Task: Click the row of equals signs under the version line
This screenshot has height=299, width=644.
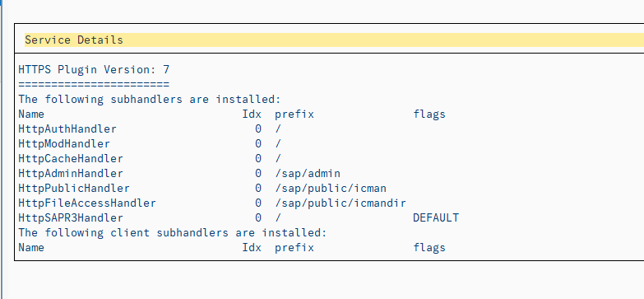Action: 94,84
